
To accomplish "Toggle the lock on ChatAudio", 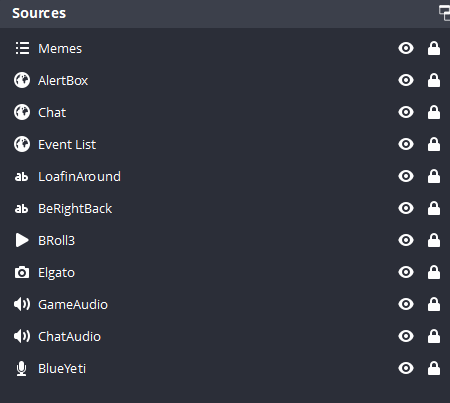I will point(434,336).
